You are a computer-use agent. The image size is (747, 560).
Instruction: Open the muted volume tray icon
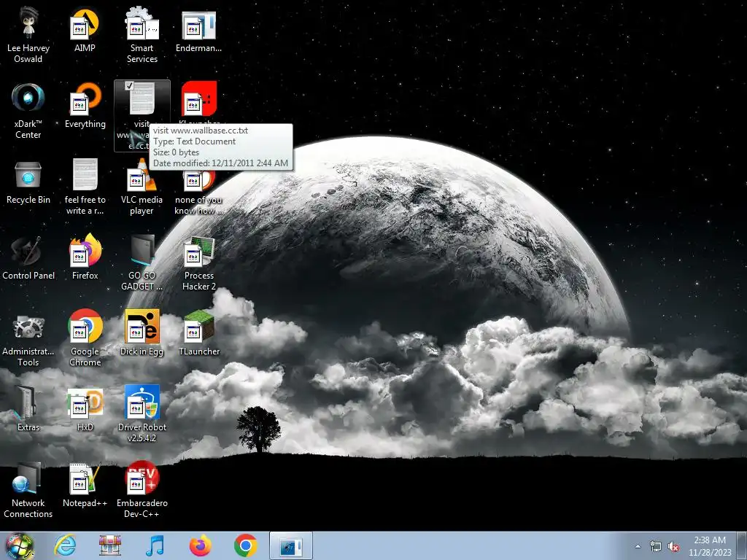coord(673,547)
